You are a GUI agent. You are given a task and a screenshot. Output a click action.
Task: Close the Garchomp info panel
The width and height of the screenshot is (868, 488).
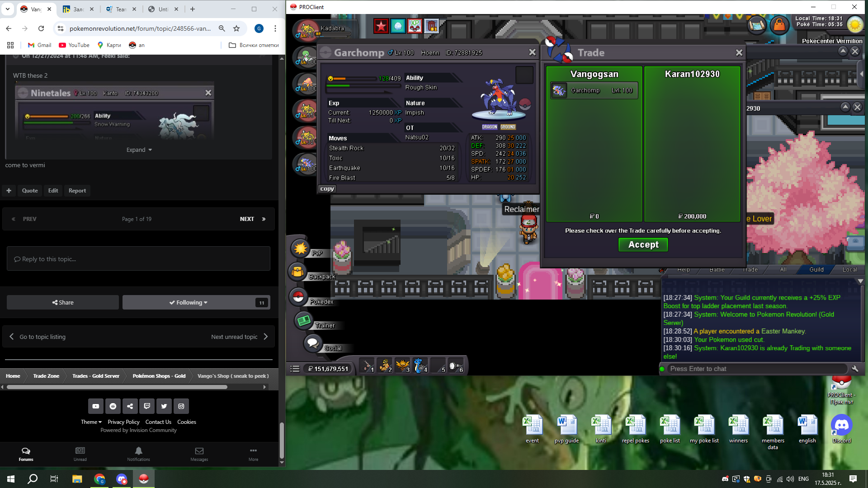[532, 52]
